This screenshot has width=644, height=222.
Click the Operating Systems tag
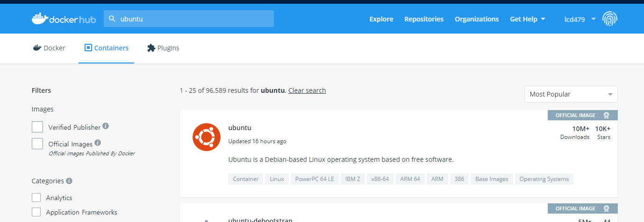coord(544,179)
